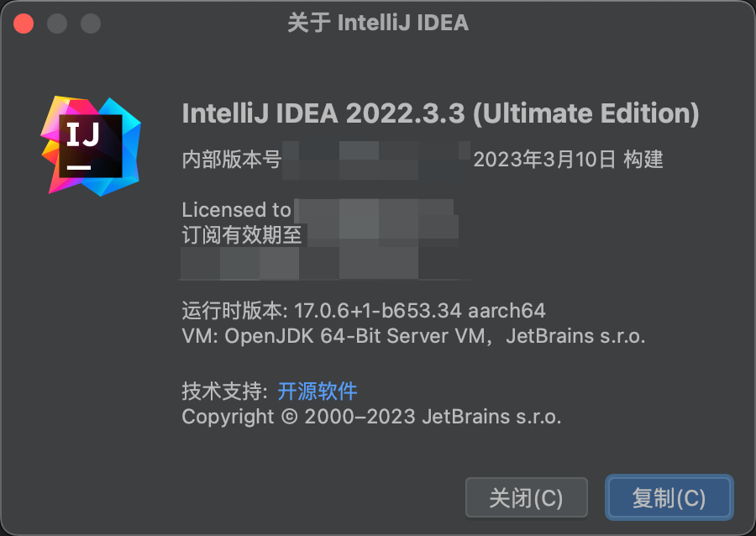
Task: Click the Copyright © 2000–2023 JetBrains line
Action: pos(371,417)
